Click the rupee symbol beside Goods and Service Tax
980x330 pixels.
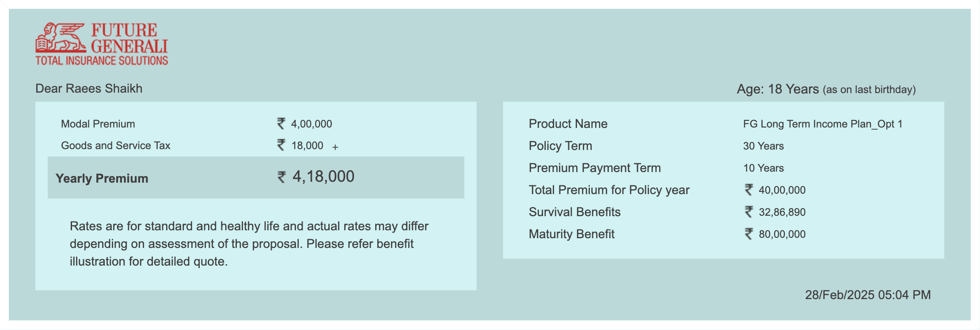click(x=281, y=145)
